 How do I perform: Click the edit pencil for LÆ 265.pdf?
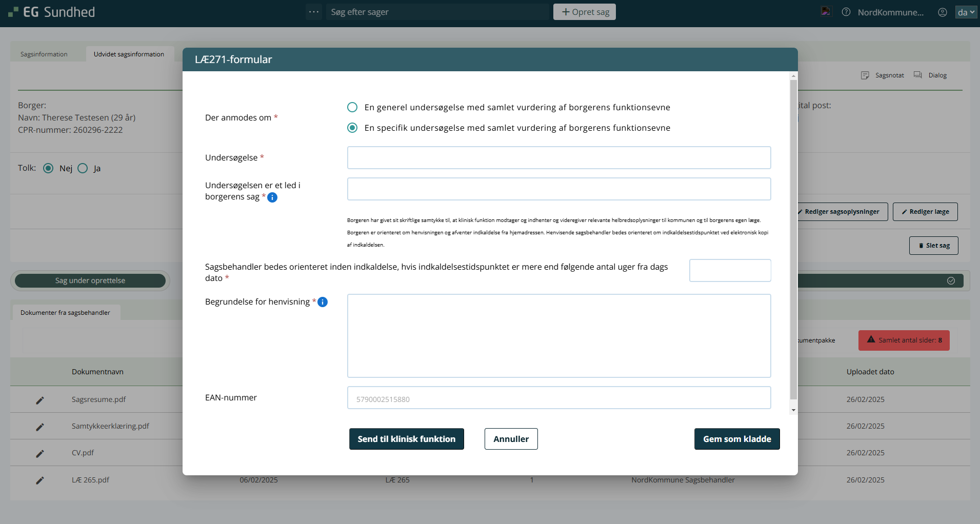tap(40, 480)
